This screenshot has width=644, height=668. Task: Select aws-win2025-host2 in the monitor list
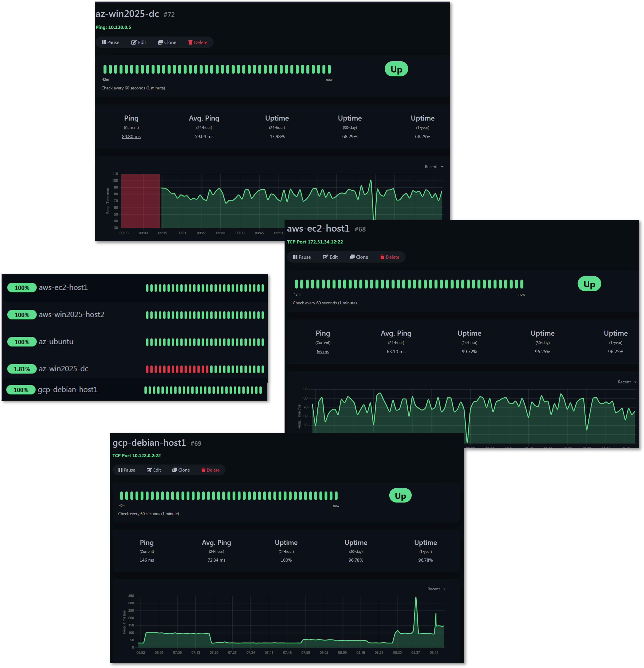[72, 315]
